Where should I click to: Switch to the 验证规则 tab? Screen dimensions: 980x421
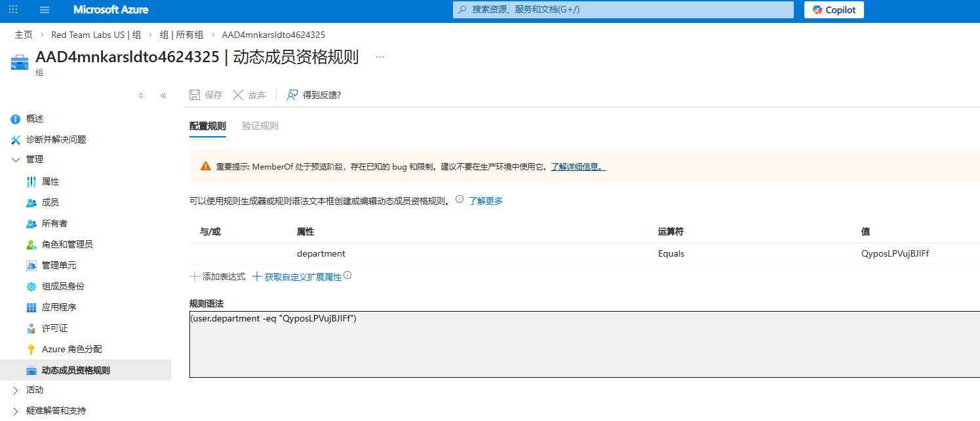point(260,126)
